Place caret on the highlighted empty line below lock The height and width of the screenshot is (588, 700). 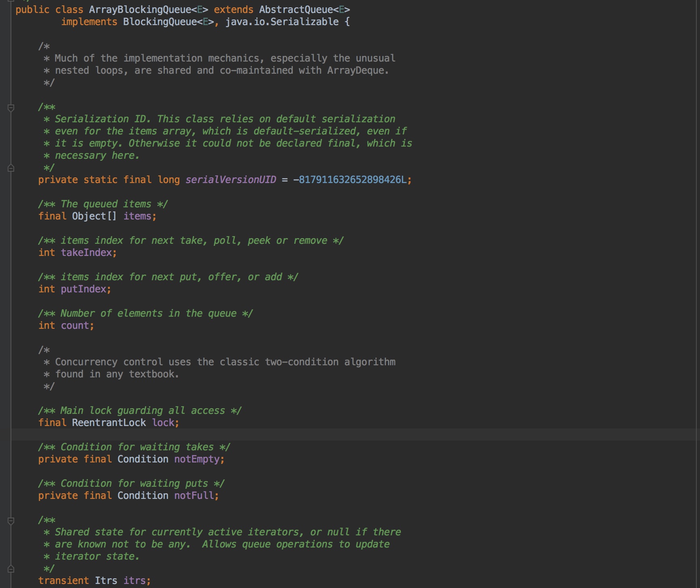tap(355, 435)
